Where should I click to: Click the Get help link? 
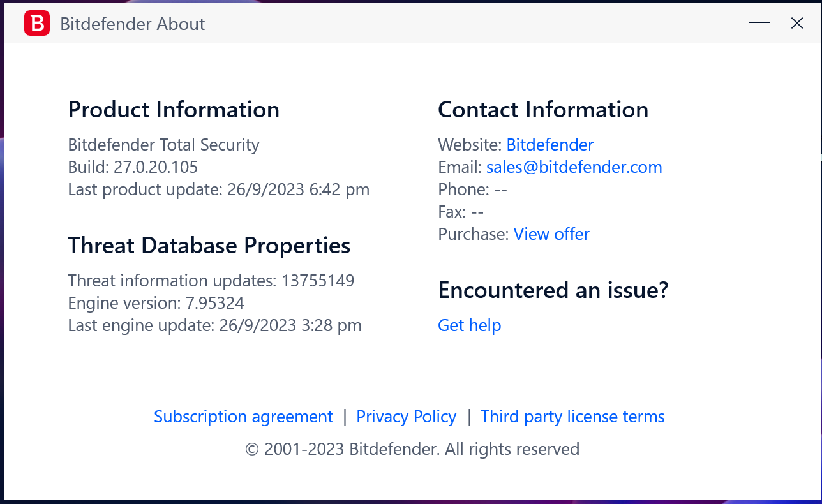coord(469,325)
